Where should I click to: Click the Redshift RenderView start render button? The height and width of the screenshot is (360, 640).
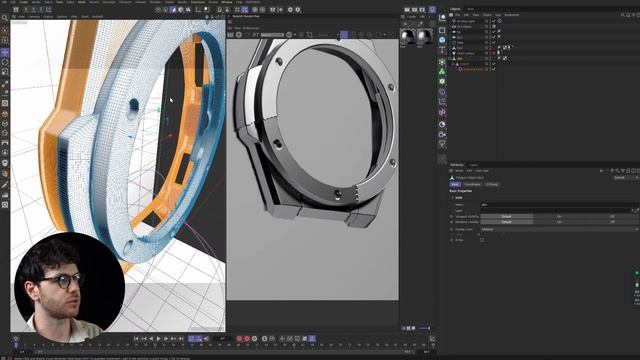(x=239, y=35)
